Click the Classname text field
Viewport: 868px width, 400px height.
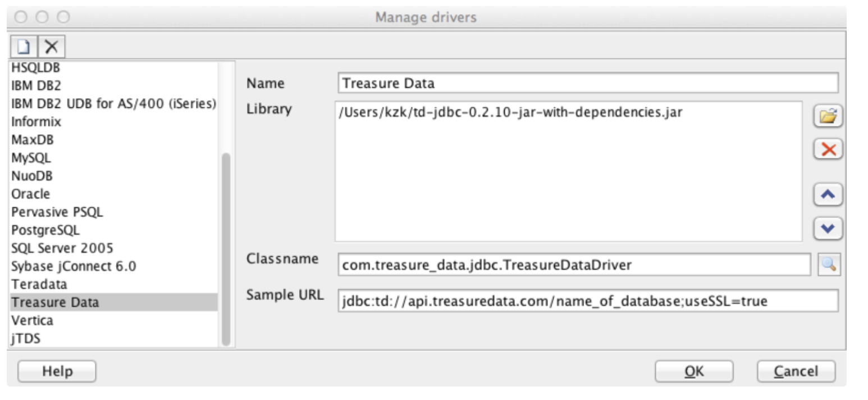point(574,265)
